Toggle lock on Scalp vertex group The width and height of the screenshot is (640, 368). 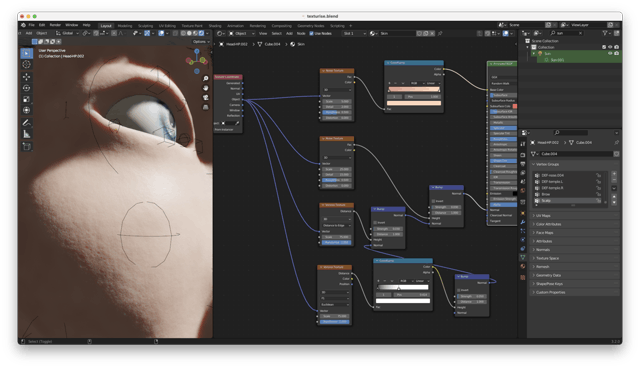coord(598,201)
